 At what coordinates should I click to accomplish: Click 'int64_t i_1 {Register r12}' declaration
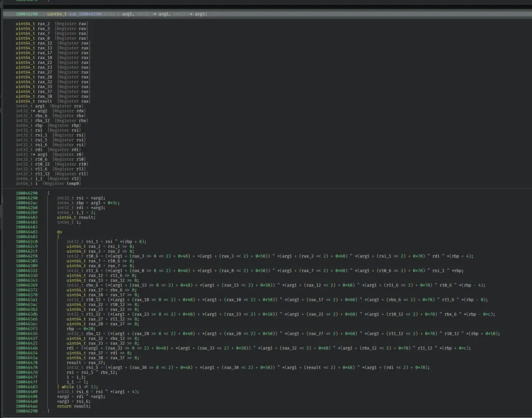[x=48, y=178]
